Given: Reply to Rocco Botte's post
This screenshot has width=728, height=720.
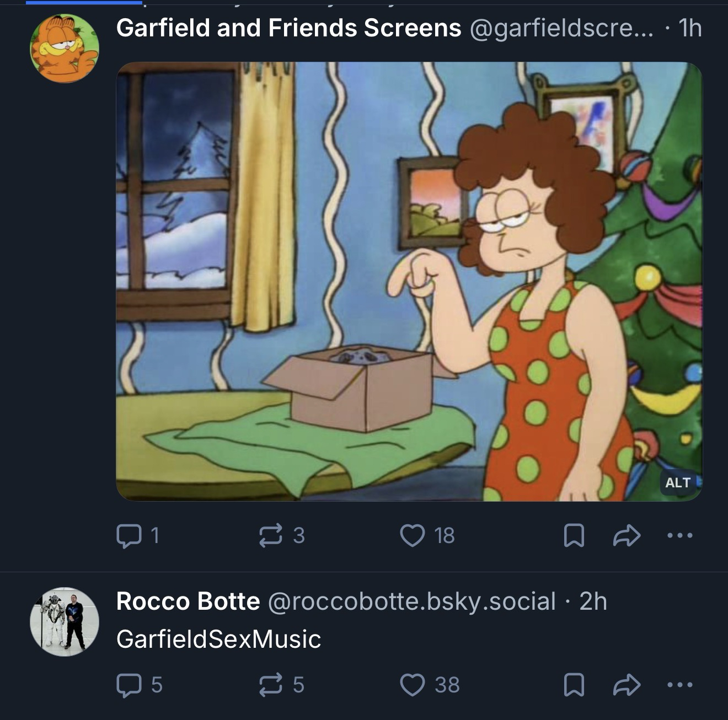Looking at the screenshot, I should pos(129,685).
